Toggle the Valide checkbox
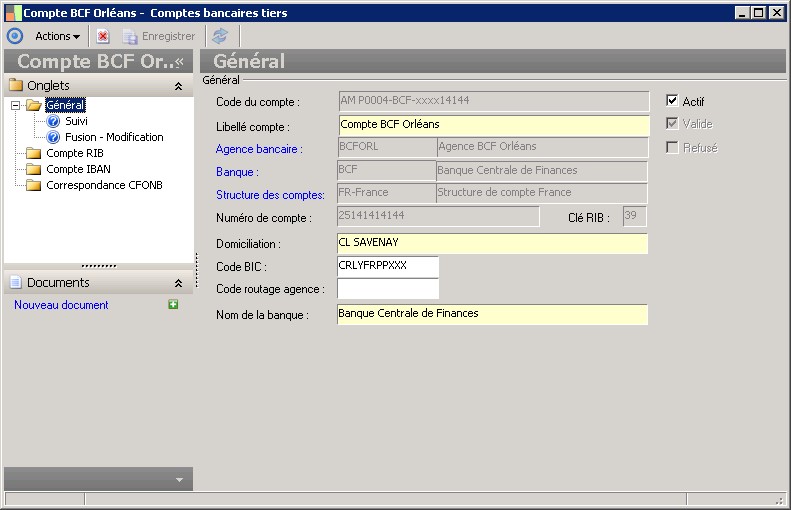The height and width of the screenshot is (510, 791). tap(672, 124)
